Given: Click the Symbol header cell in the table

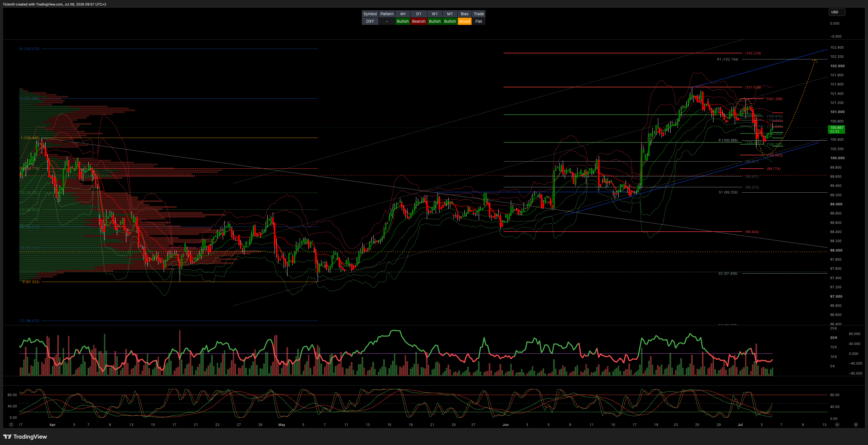Looking at the screenshot, I should tap(370, 14).
